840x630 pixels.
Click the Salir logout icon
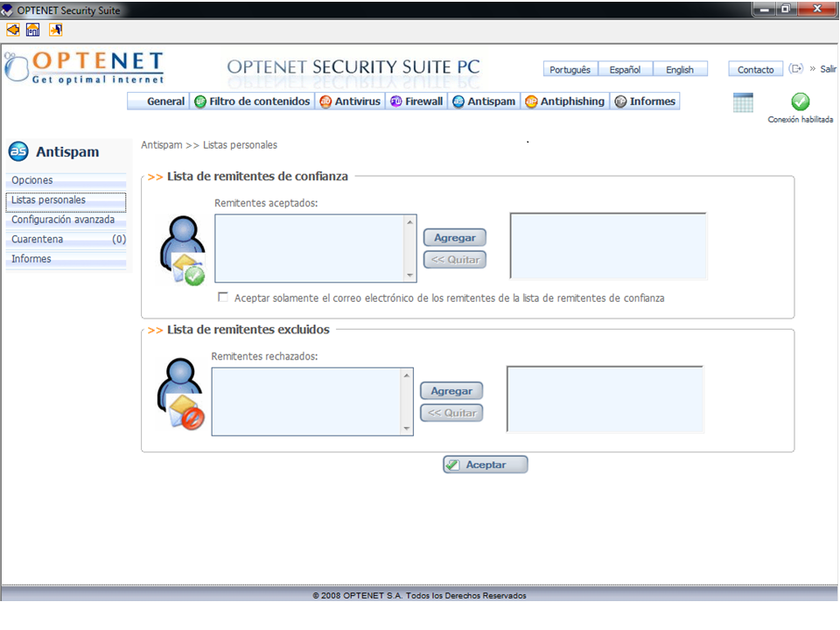point(796,69)
